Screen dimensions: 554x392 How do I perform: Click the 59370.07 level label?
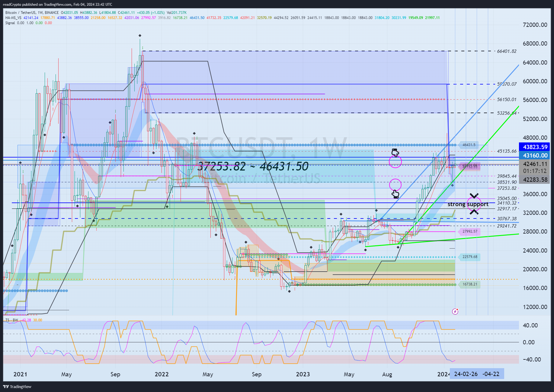click(x=507, y=84)
